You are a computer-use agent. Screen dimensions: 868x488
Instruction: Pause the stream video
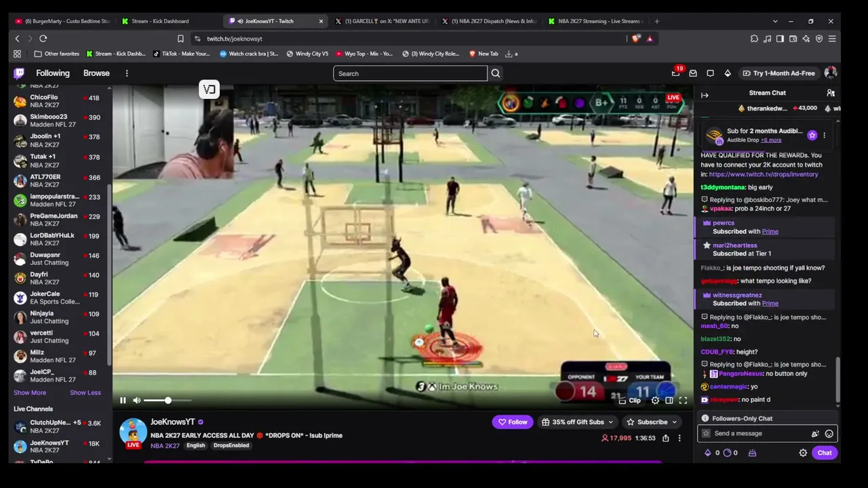pyautogui.click(x=123, y=401)
